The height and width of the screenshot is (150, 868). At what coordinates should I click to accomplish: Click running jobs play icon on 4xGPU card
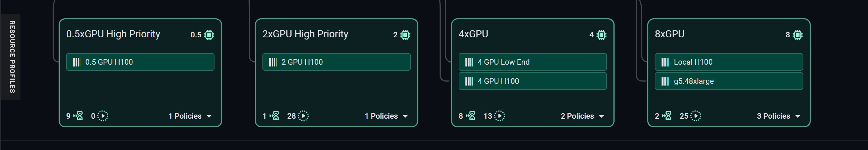499,116
